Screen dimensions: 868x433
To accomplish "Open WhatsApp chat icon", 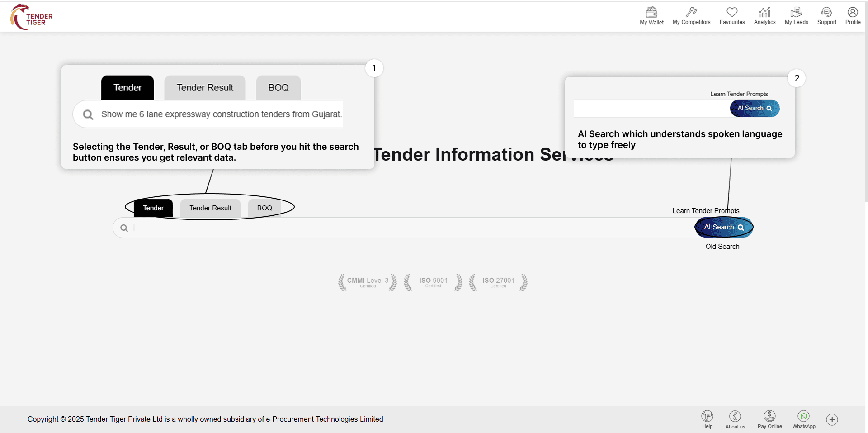I will click(x=804, y=419).
